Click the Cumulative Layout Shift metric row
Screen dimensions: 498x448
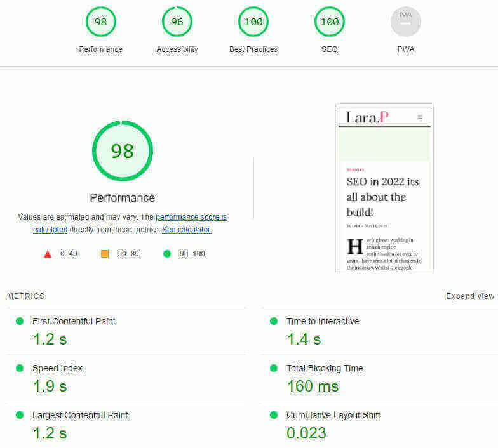[x=333, y=415]
